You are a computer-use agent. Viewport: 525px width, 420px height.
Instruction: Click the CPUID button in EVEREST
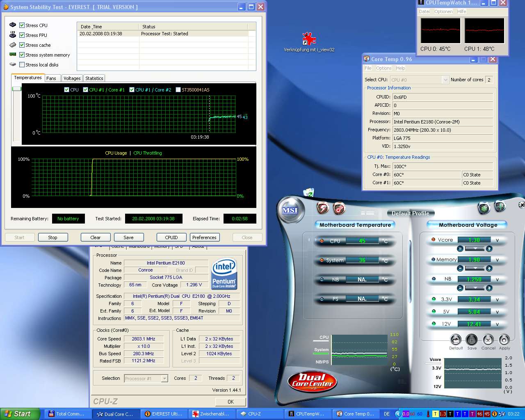coord(171,237)
